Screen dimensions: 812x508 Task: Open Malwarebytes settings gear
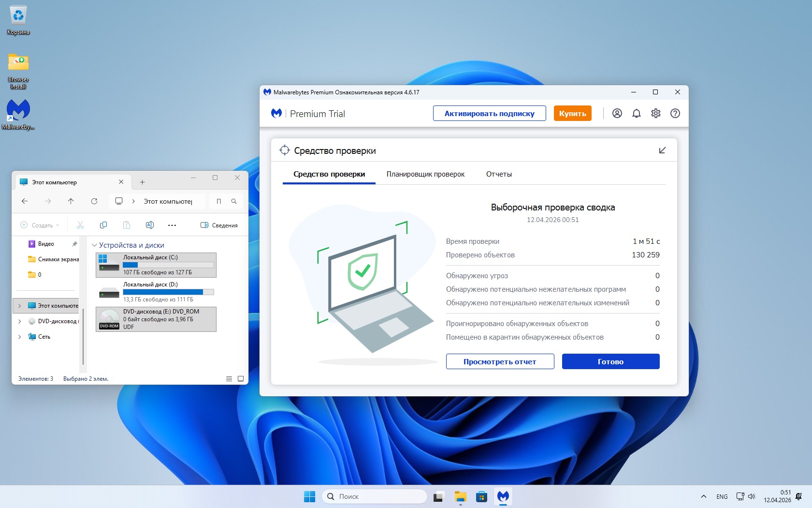click(655, 113)
